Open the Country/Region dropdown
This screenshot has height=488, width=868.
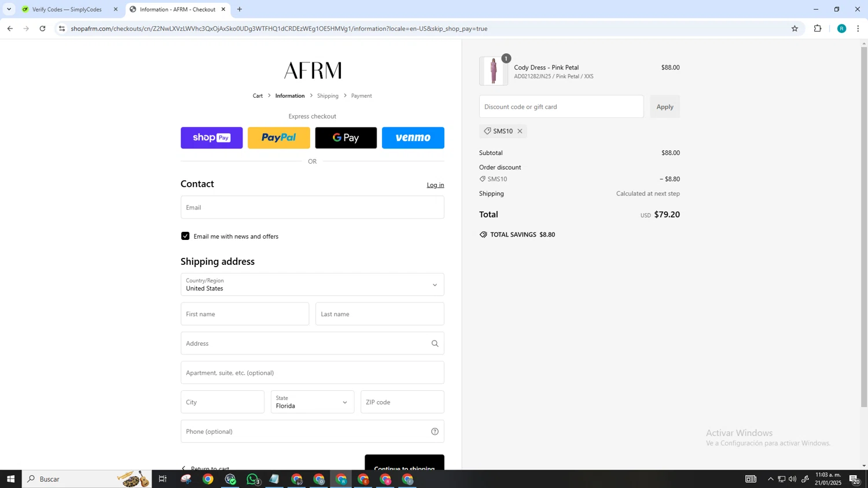pyautogui.click(x=312, y=284)
